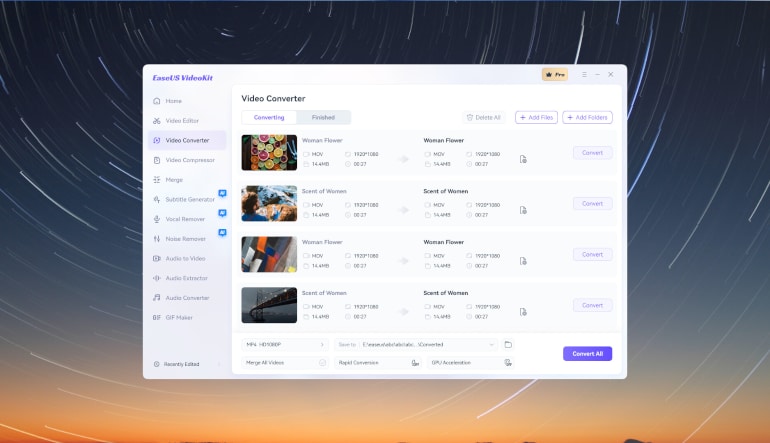This screenshot has height=443, width=770.
Task: Click the Merge tool icon
Action: (157, 180)
